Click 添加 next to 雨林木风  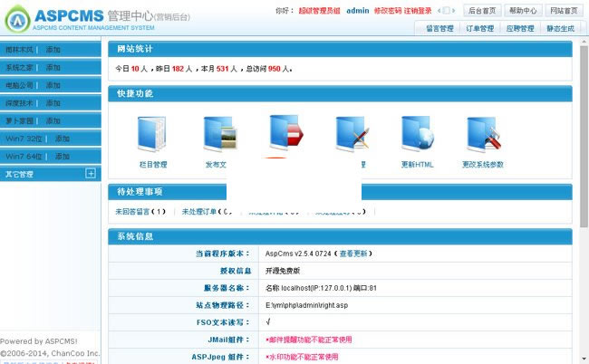pos(53,50)
